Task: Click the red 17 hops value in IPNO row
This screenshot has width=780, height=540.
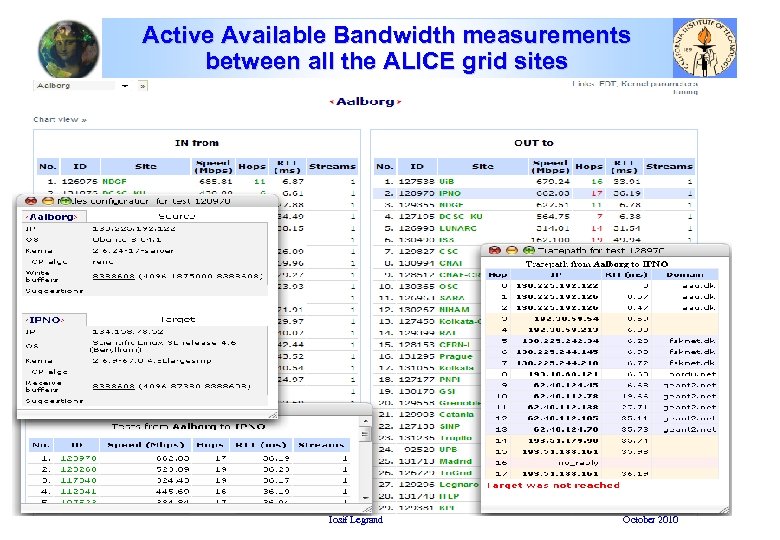Action: pyautogui.click(x=597, y=193)
